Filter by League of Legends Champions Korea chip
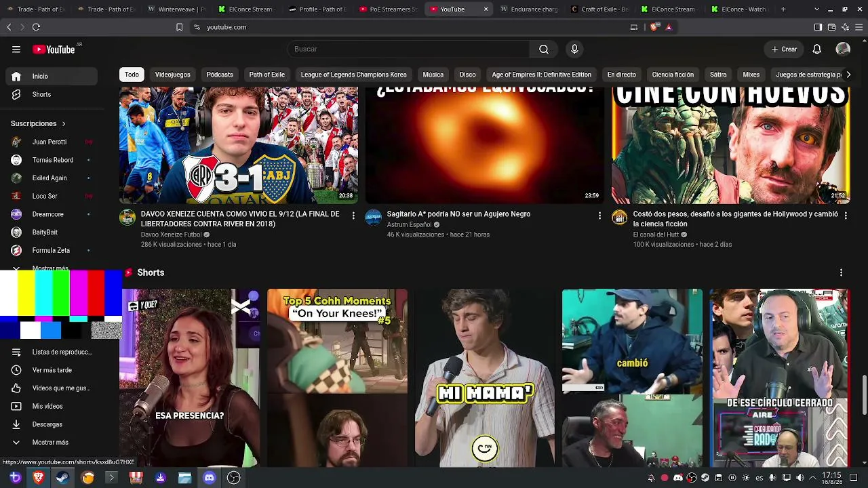 [x=353, y=75]
